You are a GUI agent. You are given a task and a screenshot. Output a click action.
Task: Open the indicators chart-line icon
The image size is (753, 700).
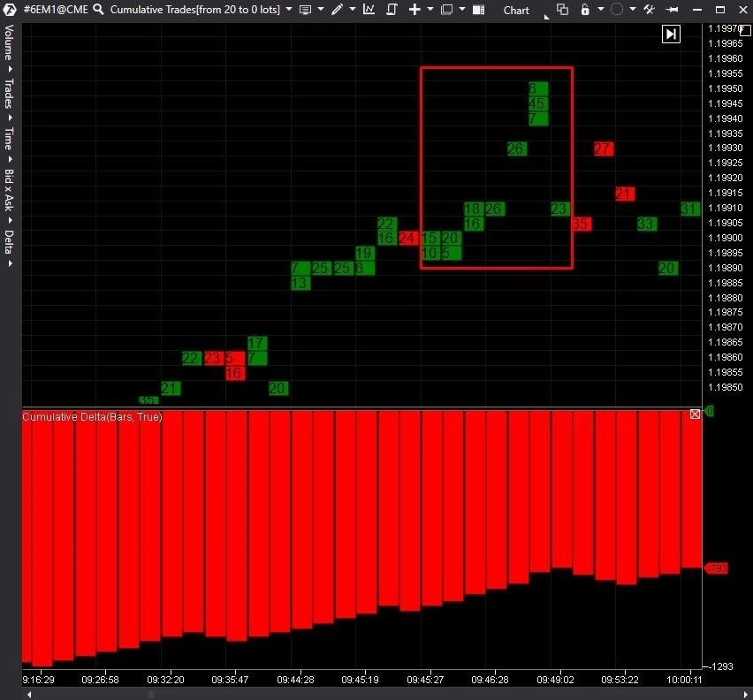(x=368, y=10)
